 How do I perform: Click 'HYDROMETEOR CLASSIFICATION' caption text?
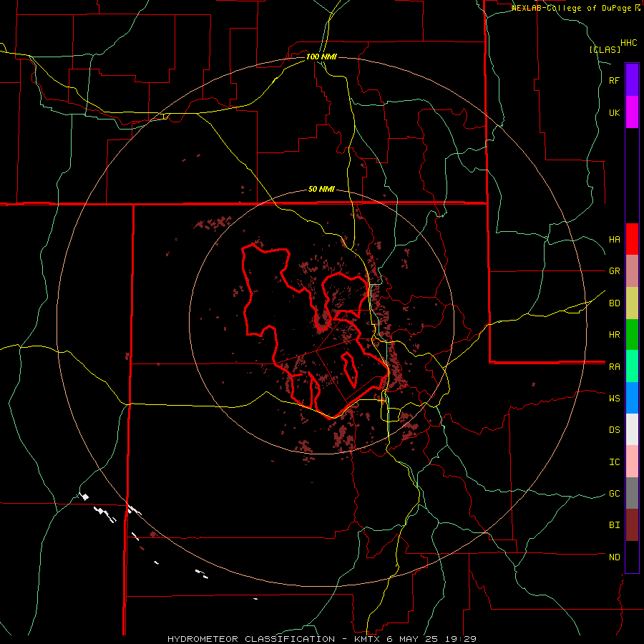pyautogui.click(x=251, y=639)
